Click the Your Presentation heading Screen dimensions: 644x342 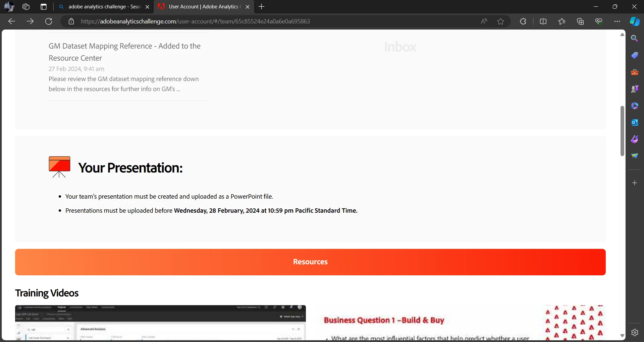(130, 168)
